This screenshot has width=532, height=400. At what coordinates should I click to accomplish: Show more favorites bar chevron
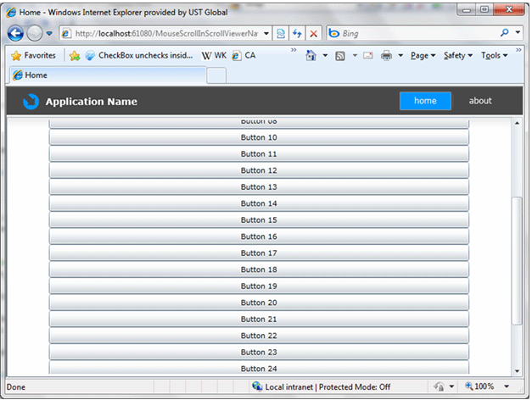pos(294,50)
